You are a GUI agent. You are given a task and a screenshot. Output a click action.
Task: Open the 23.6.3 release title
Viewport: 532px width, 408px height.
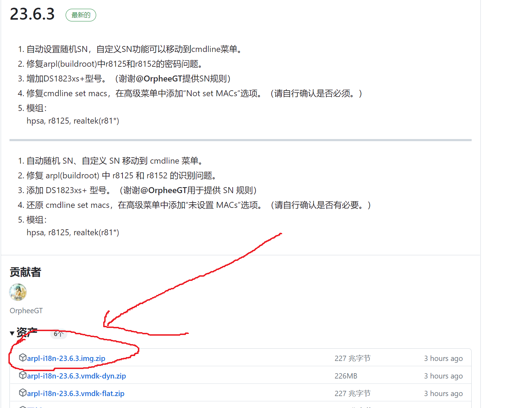[x=32, y=14]
